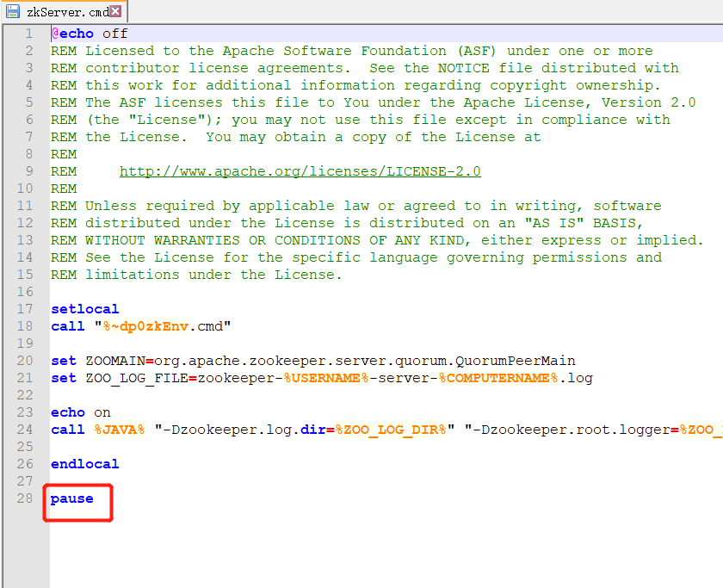Close the zkServer.cmd tab

click(x=115, y=12)
